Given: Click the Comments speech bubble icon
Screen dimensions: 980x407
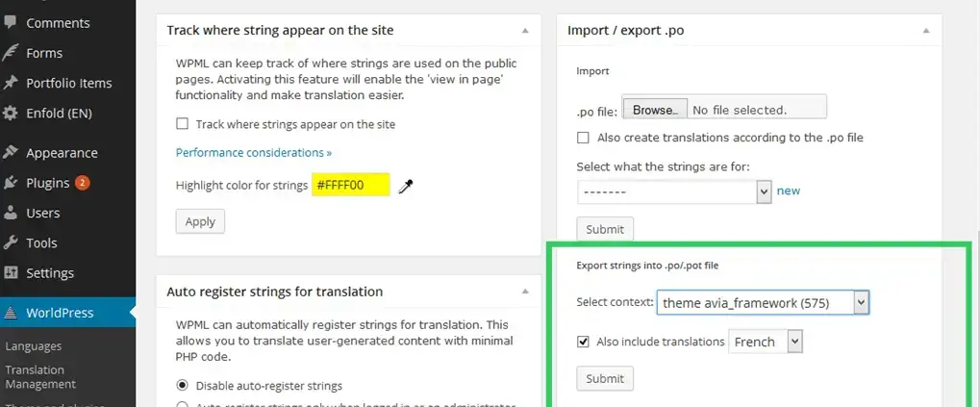Looking at the screenshot, I should pyautogui.click(x=10, y=22).
